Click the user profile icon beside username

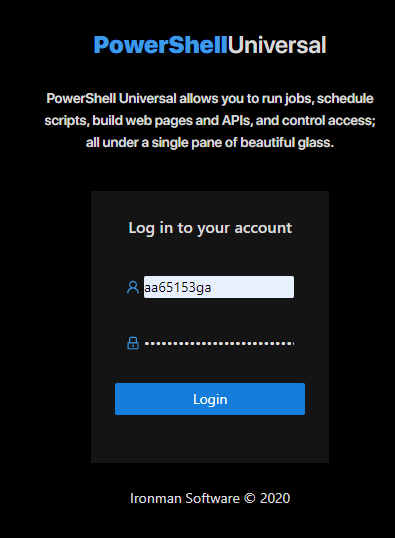133,287
